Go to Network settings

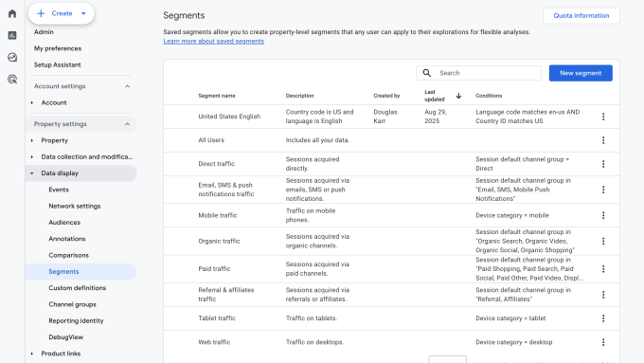(74, 206)
